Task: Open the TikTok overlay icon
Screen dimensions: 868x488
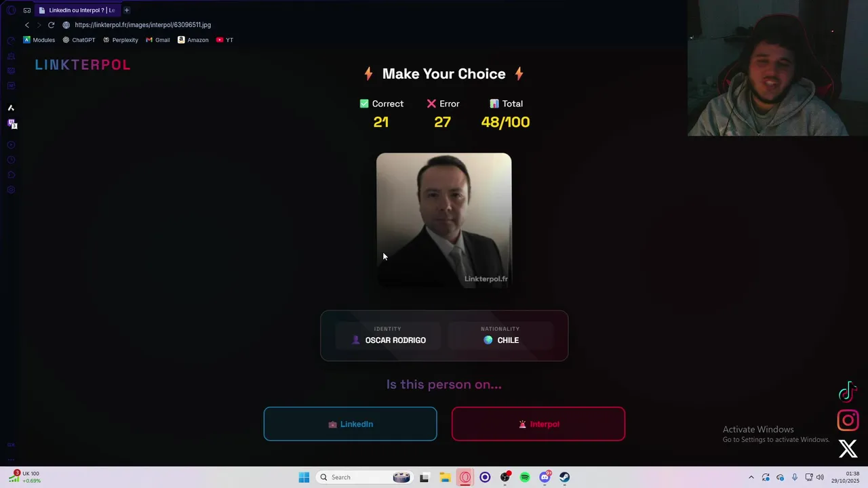Action: tap(848, 392)
